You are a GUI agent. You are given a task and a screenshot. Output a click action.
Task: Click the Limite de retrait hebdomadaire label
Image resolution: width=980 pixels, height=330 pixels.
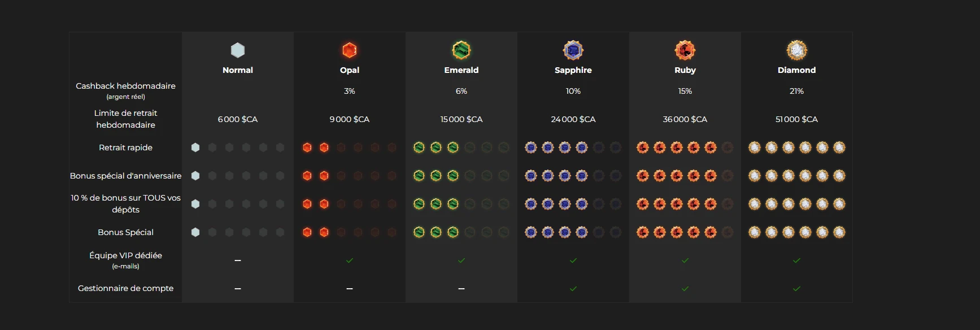click(126, 119)
